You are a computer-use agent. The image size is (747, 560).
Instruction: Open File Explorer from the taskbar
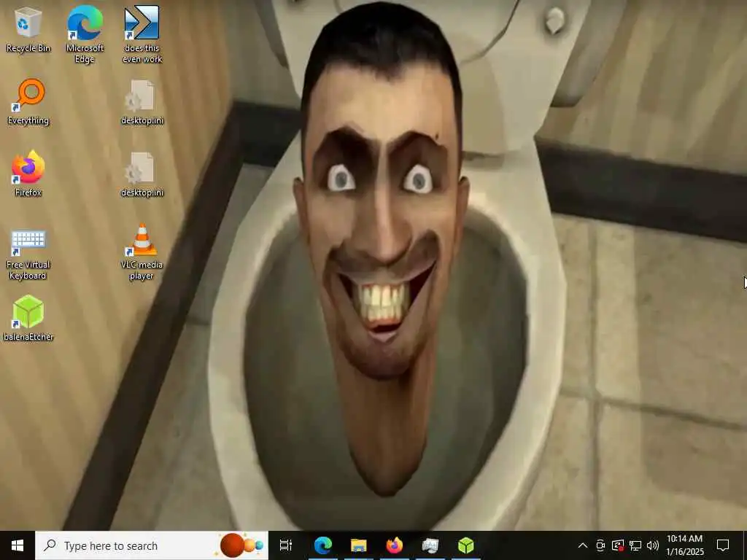tap(359, 545)
